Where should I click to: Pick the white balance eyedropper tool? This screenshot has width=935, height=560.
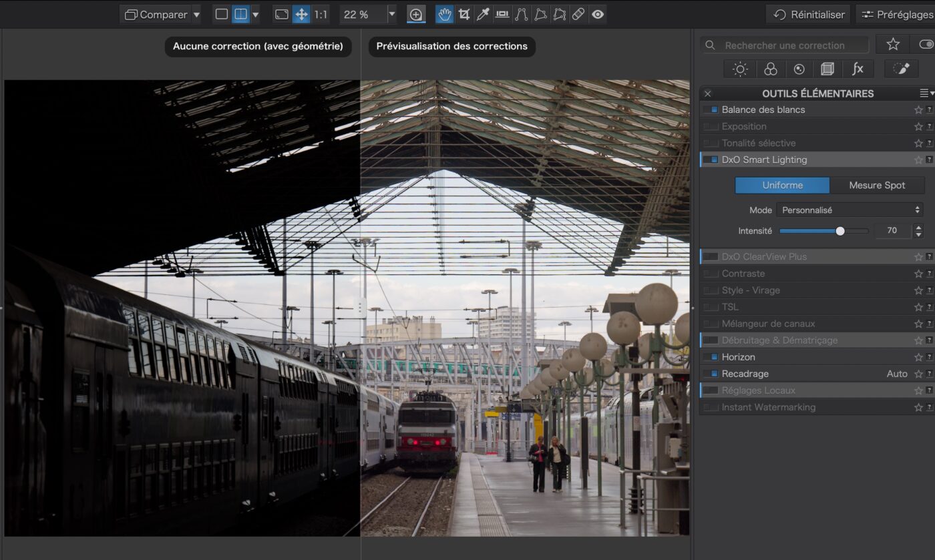(x=483, y=14)
